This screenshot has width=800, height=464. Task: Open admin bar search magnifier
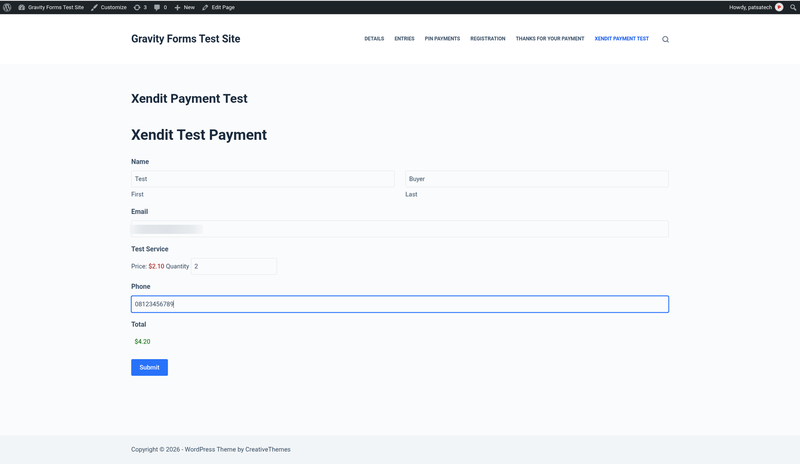(793, 7)
